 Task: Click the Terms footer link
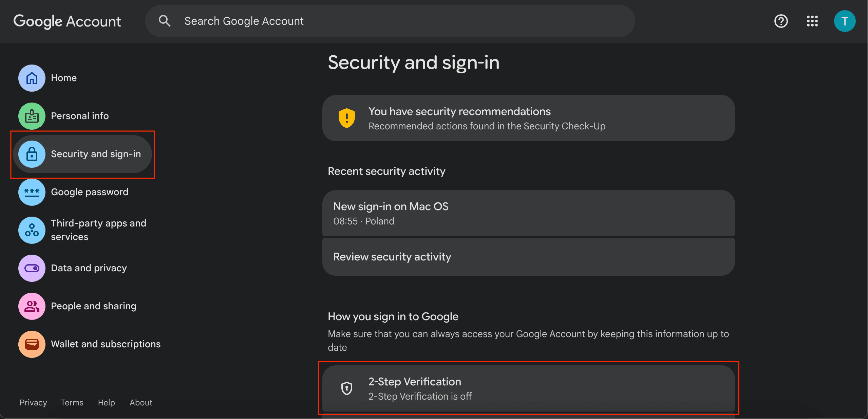(x=72, y=402)
